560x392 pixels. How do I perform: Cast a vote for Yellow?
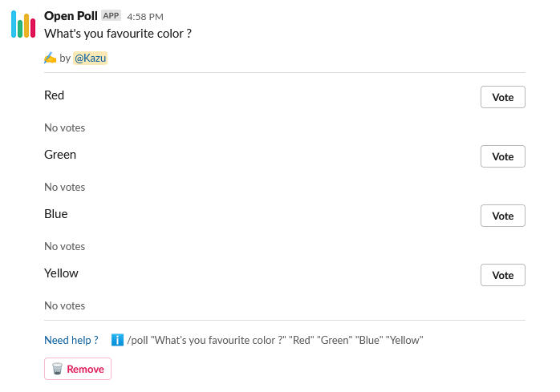coord(502,275)
